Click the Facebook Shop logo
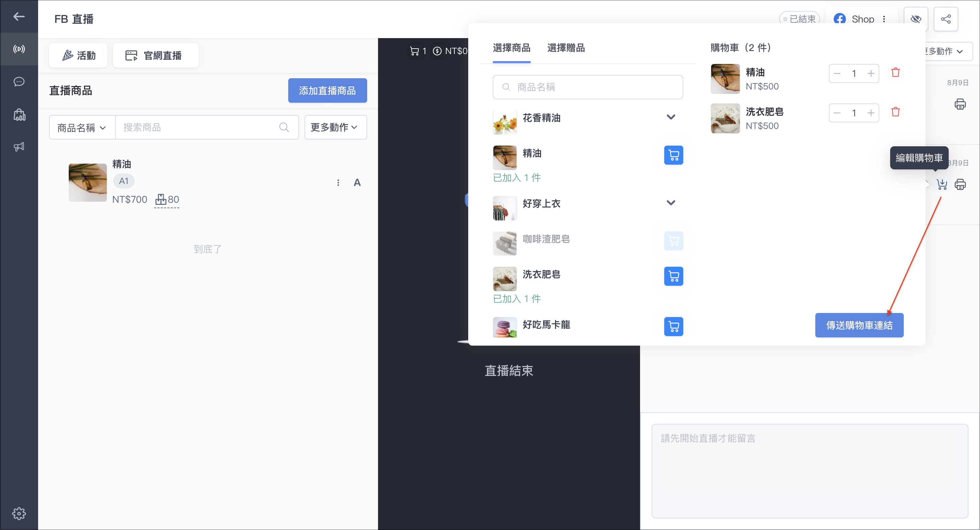Screen dimensions: 980x530 [839, 19]
